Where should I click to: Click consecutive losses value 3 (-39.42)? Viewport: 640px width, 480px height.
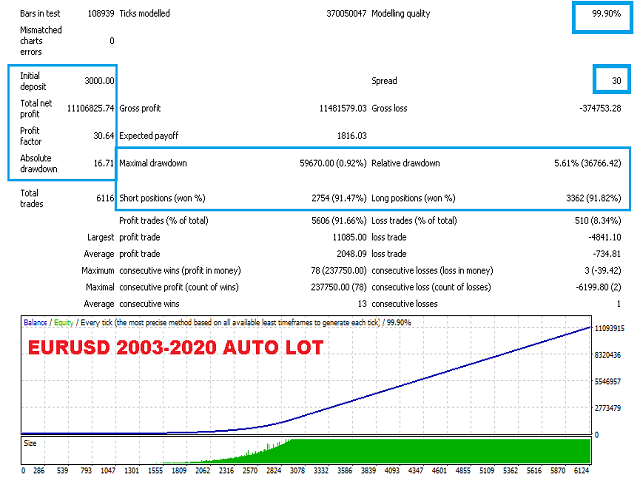pos(602,271)
